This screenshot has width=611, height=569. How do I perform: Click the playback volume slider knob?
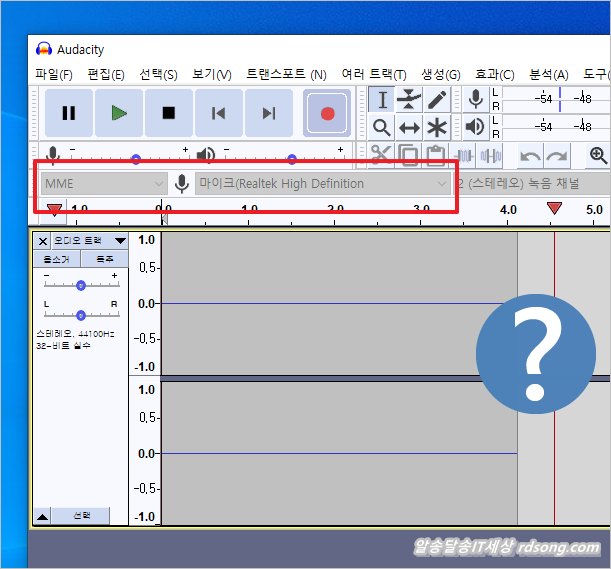(292, 159)
